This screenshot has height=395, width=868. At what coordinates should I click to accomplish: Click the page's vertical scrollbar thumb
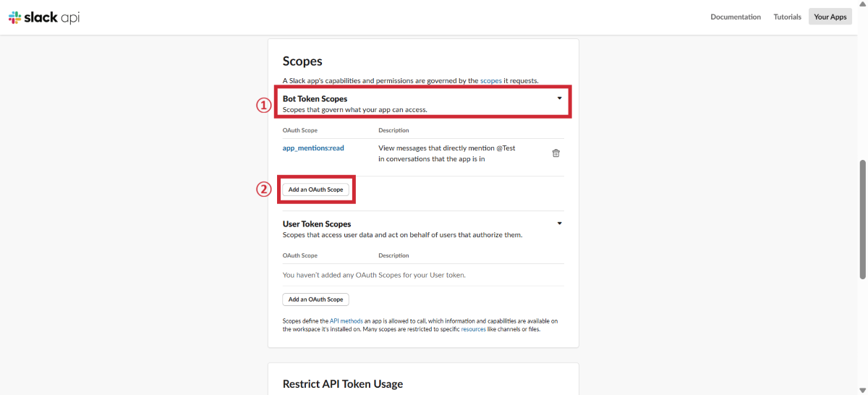[862, 217]
